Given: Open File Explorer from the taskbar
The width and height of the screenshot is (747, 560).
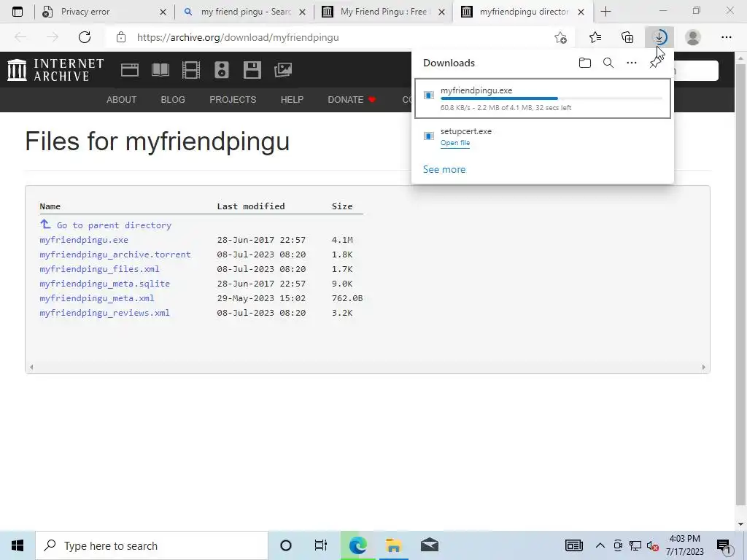Looking at the screenshot, I should (x=393, y=545).
